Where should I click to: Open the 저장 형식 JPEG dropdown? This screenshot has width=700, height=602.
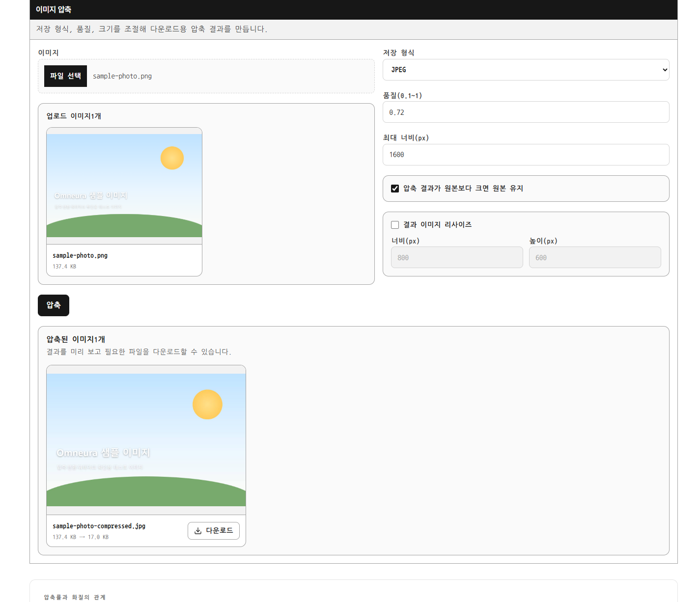tap(526, 70)
